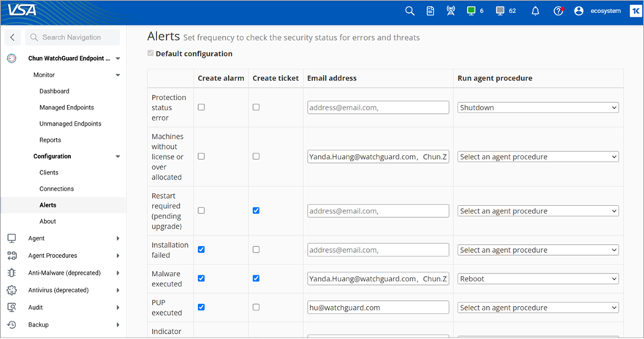
Task: Open the Shutdown agent procedure dropdown
Action: 538,107
